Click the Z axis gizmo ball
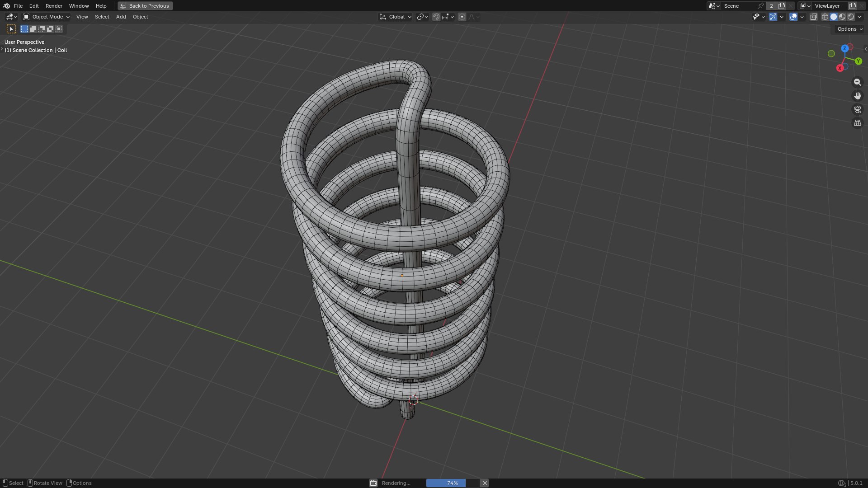Screen dimensions: 868x488 [x=844, y=48]
